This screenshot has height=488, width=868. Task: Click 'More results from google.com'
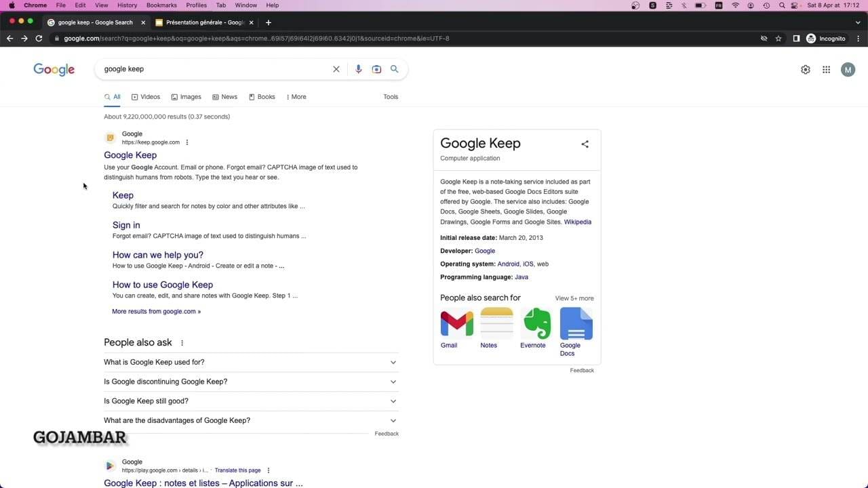click(x=157, y=312)
